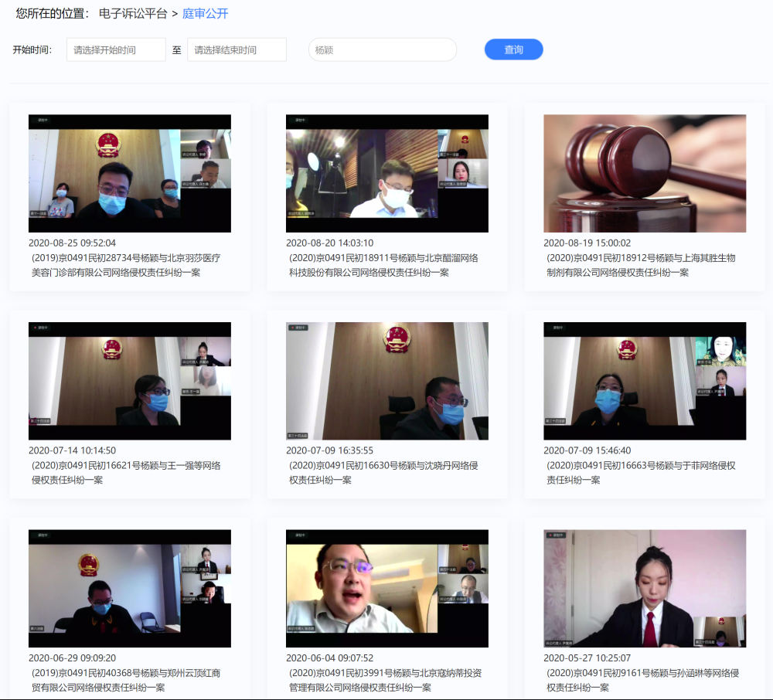Open video thumbnail dated 2020-05-27 10:25:07
The image size is (773, 700).
645,588
